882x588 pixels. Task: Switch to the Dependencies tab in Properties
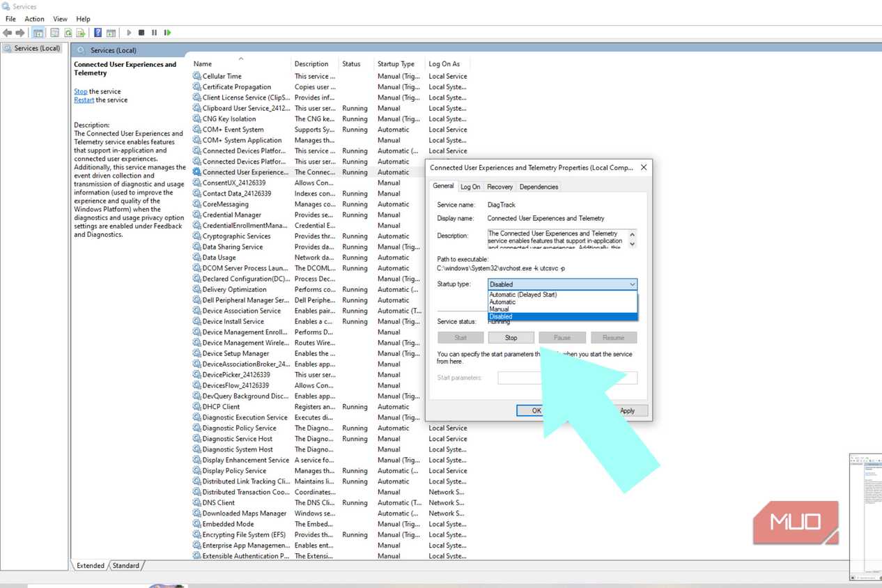pyautogui.click(x=539, y=187)
